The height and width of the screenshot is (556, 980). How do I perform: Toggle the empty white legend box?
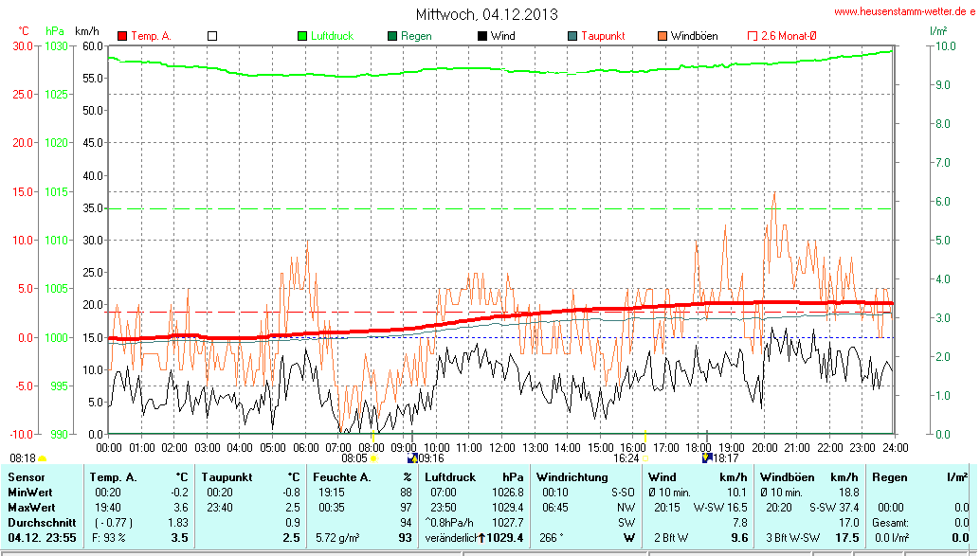point(212,36)
